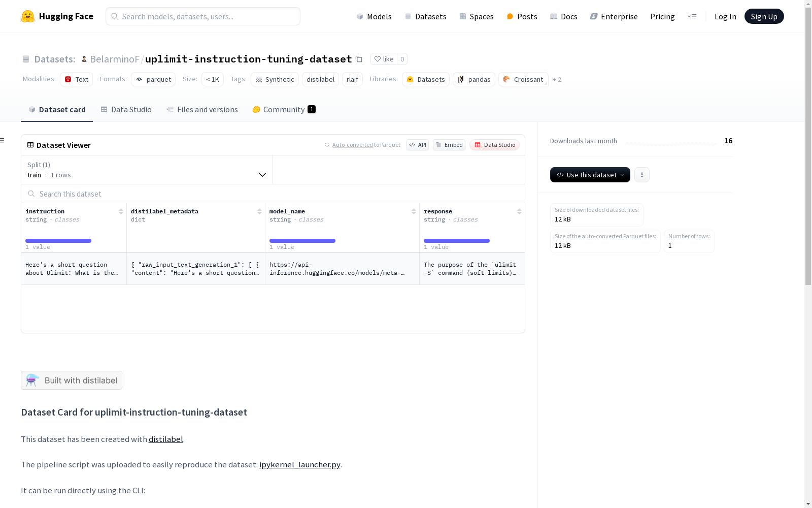Click the BelarminoF user avatar icon
812x508 pixels.
click(84, 59)
